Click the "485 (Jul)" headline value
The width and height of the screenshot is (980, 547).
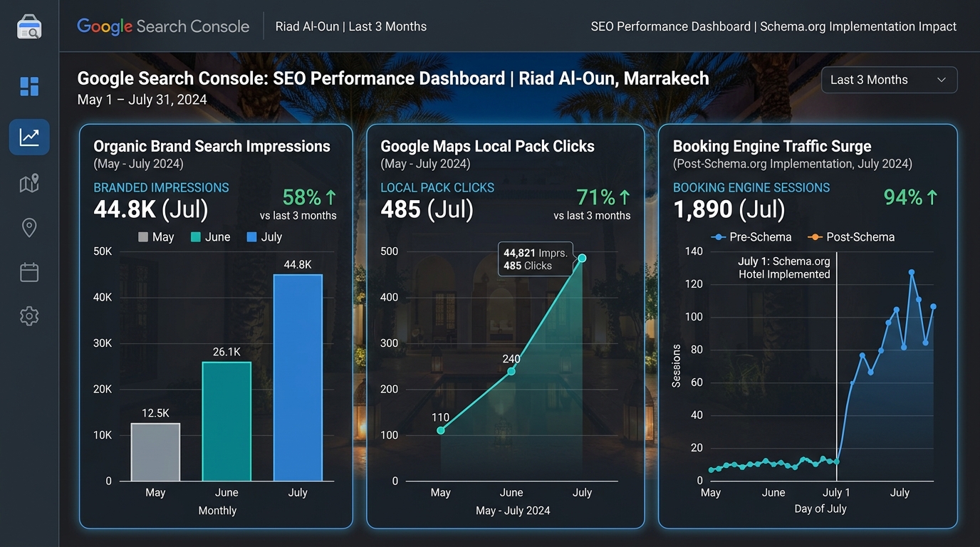427,209
